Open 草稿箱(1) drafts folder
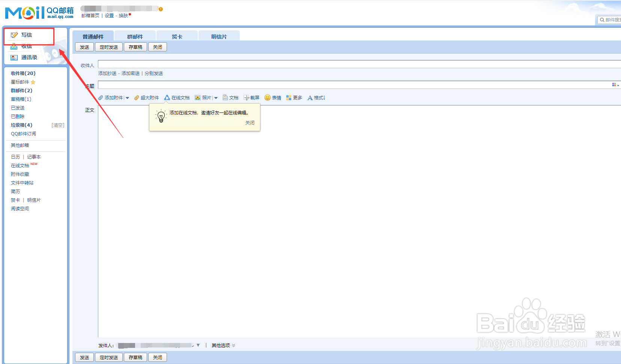The width and height of the screenshot is (621, 364). click(x=21, y=99)
